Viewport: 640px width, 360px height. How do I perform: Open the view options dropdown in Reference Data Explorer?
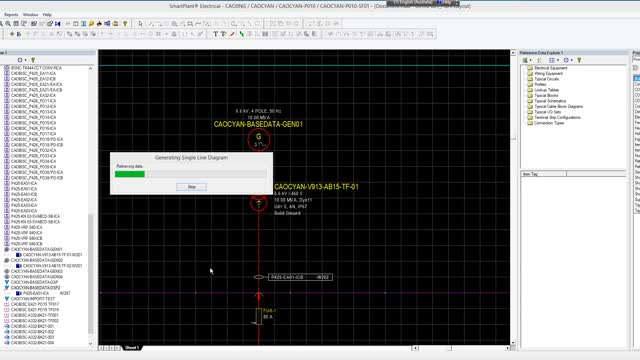553,60
